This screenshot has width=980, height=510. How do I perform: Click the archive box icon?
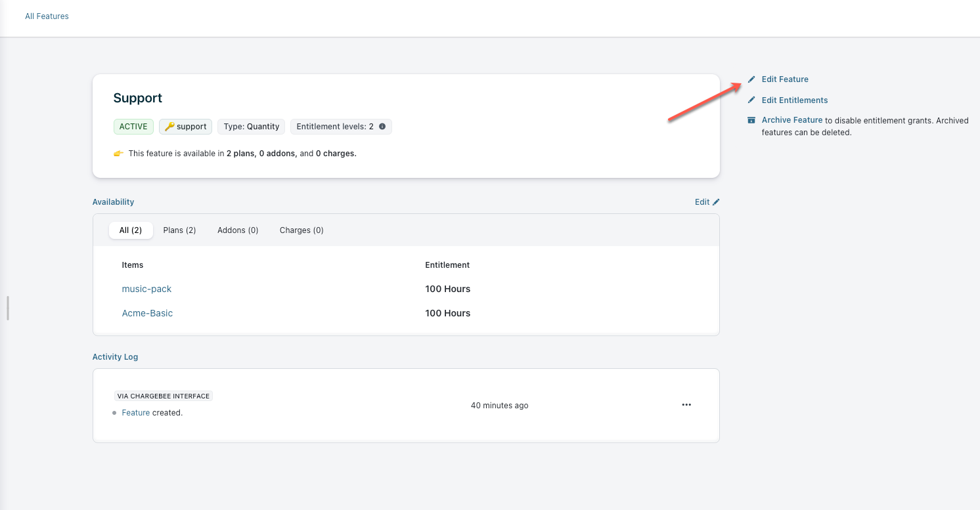[751, 120]
